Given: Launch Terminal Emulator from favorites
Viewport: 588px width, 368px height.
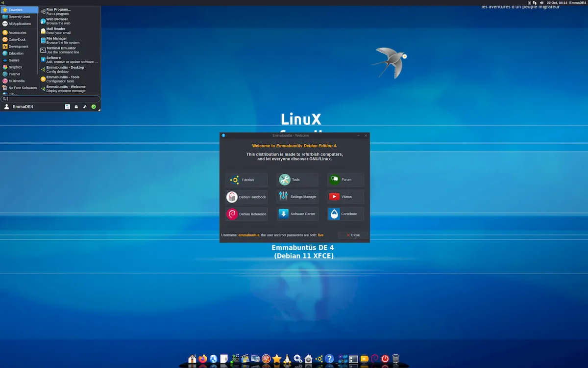Looking at the screenshot, I should pyautogui.click(x=70, y=50).
